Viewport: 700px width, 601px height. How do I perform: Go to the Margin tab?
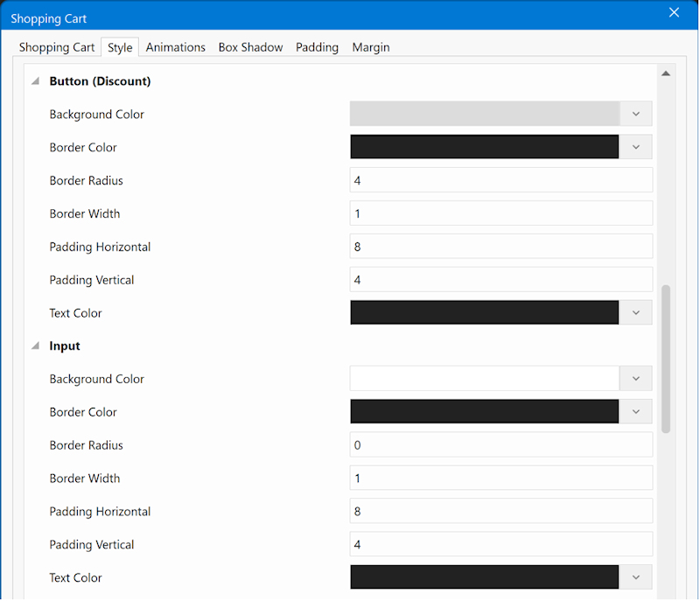pyautogui.click(x=371, y=47)
